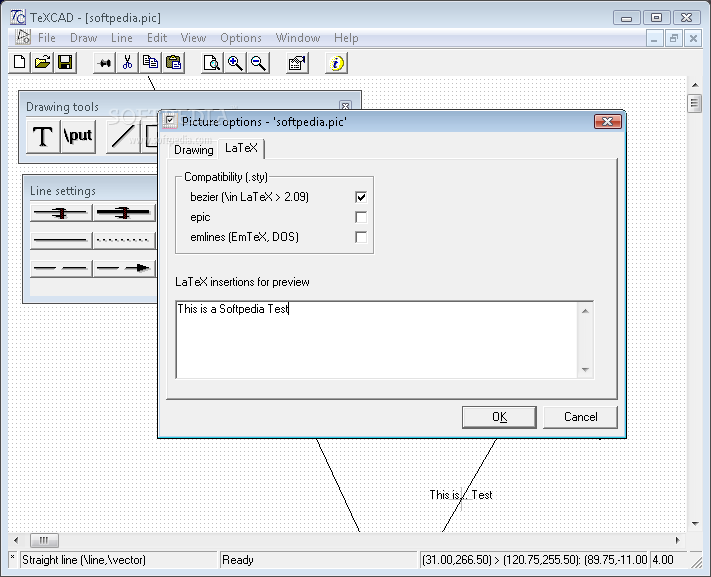Enable the epic compatibility checkbox

click(361, 217)
